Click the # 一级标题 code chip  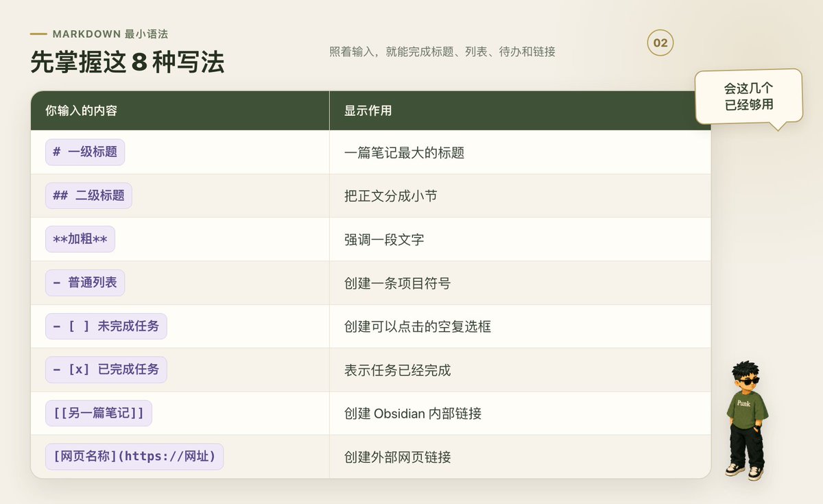point(85,152)
